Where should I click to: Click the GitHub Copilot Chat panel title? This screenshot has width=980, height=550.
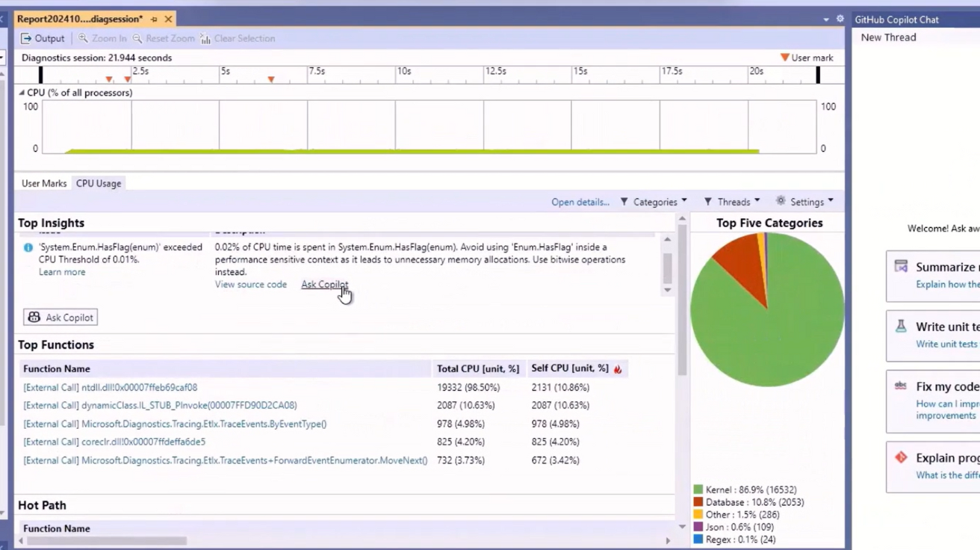point(897,19)
